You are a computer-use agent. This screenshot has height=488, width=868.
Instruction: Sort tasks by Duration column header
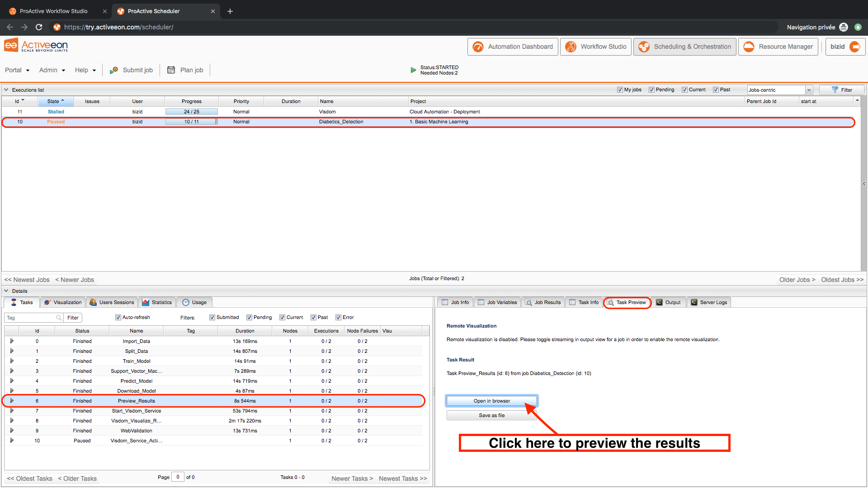pos(245,331)
